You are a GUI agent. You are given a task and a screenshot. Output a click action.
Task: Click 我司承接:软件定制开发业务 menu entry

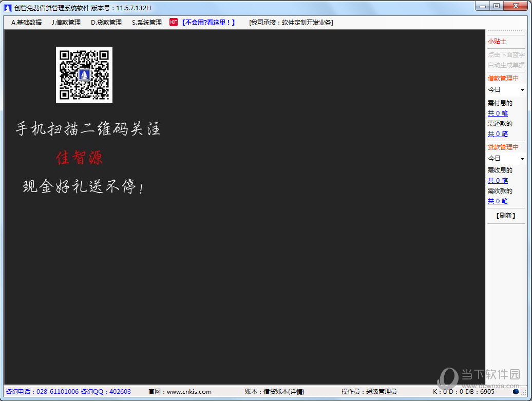(291, 23)
